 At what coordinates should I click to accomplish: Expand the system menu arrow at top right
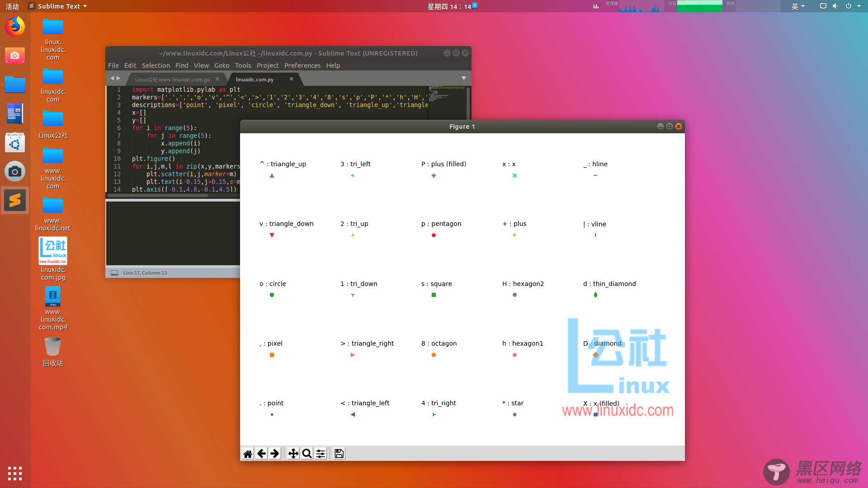(859, 6)
